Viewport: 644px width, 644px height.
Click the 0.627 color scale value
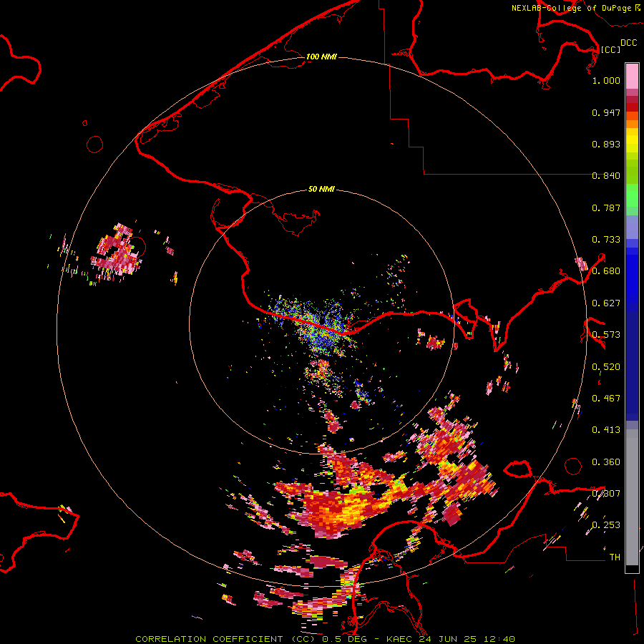606,303
